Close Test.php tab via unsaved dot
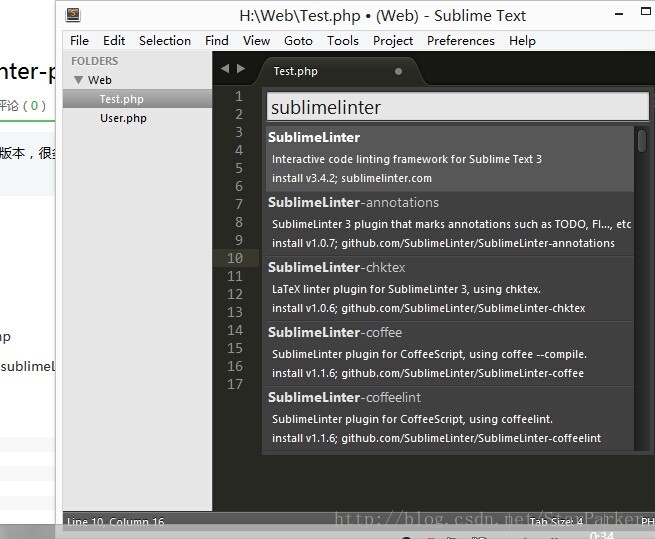655x539 pixels. [399, 71]
